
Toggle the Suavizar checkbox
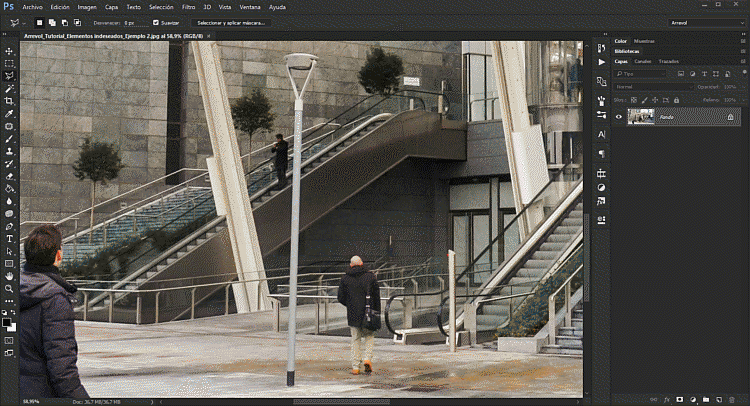tap(155, 22)
